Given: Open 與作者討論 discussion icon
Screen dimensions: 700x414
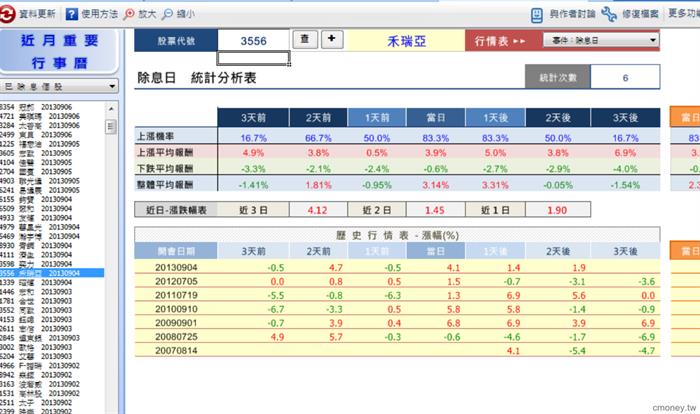Looking at the screenshot, I should [x=537, y=15].
